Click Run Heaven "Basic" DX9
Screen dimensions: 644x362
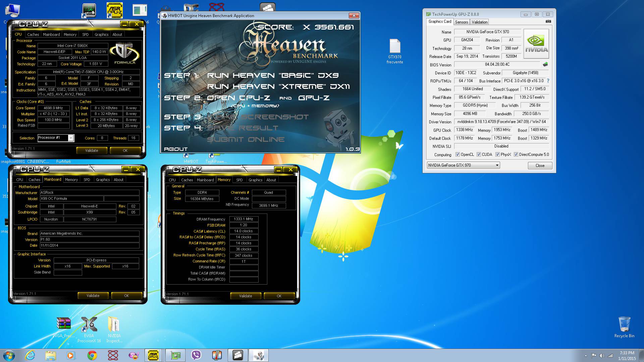pyautogui.click(x=273, y=75)
